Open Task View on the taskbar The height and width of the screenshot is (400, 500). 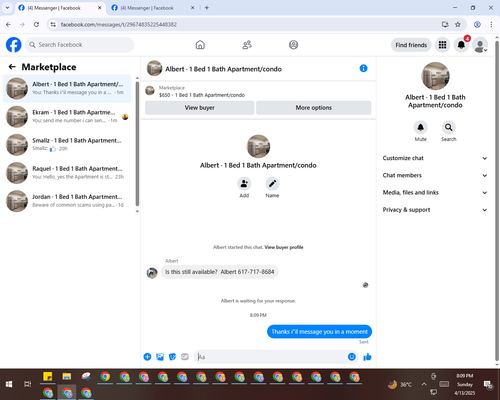coord(28,384)
